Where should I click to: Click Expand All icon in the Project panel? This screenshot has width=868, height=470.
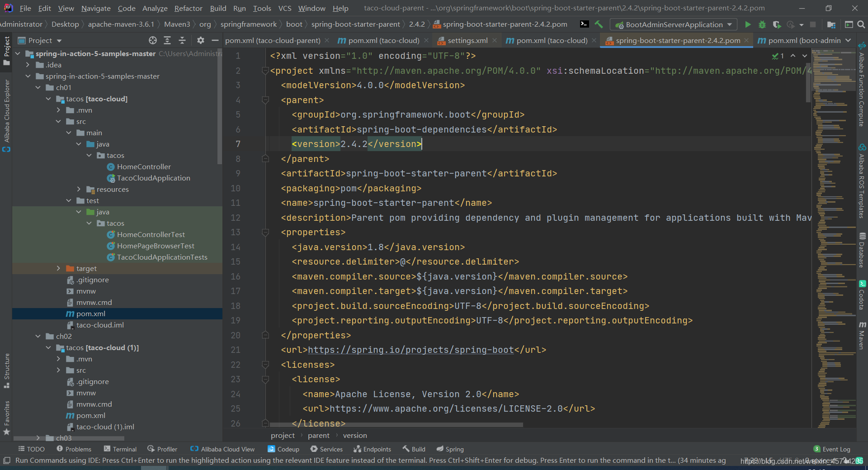167,40
